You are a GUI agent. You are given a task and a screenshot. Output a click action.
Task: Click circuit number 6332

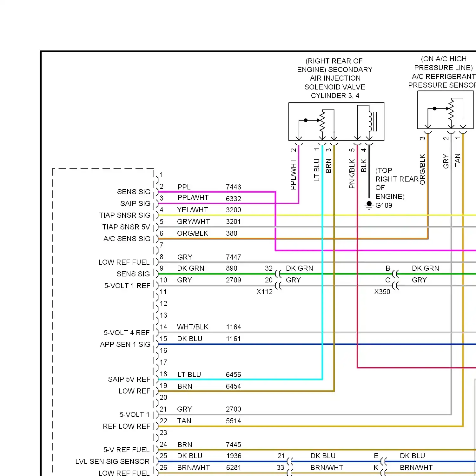pos(233,199)
